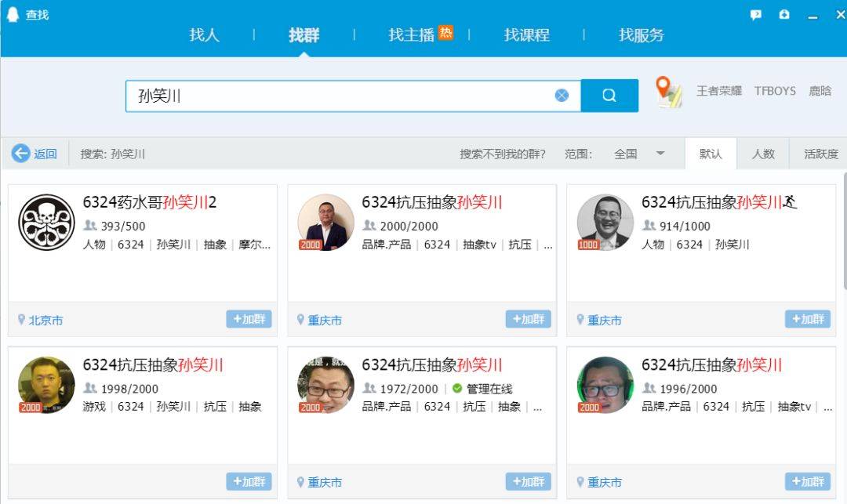The width and height of the screenshot is (847, 504).
Task: Switch to the 找人 tab
Action: click(204, 35)
